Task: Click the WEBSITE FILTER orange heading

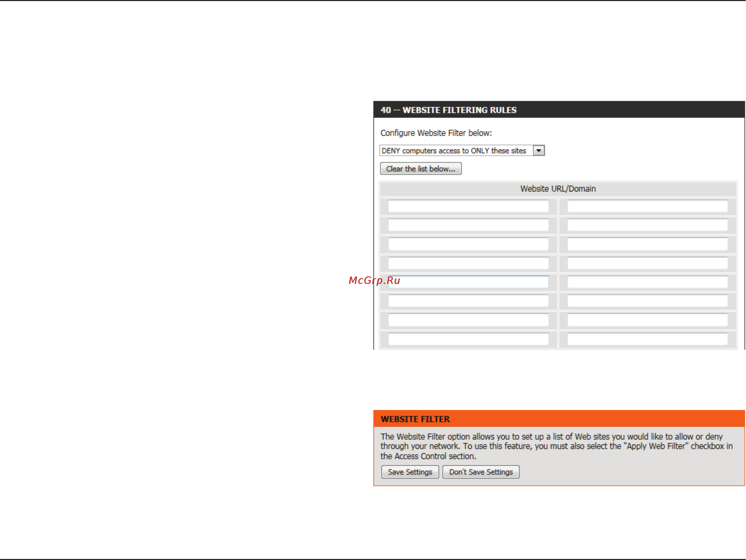Action: click(415, 419)
